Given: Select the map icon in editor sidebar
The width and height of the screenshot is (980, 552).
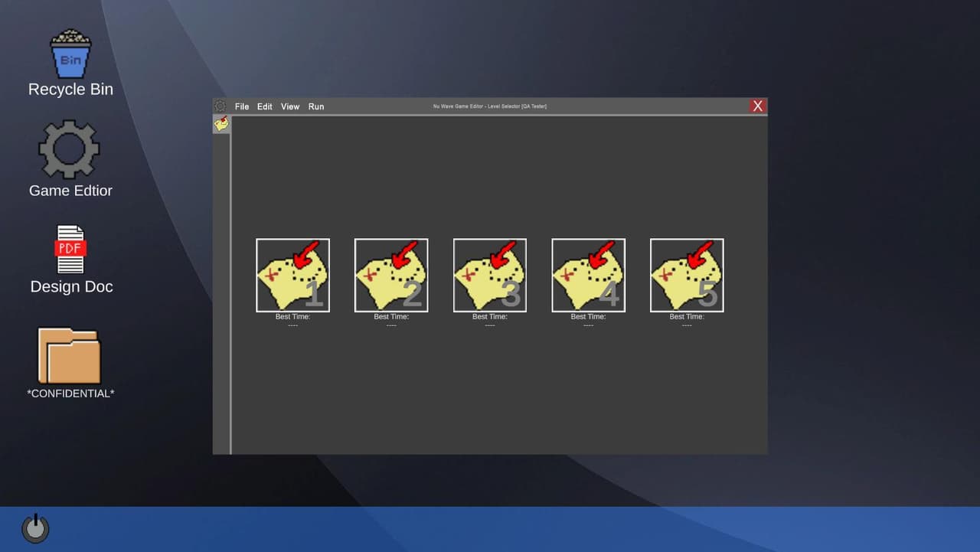Looking at the screenshot, I should 221,124.
